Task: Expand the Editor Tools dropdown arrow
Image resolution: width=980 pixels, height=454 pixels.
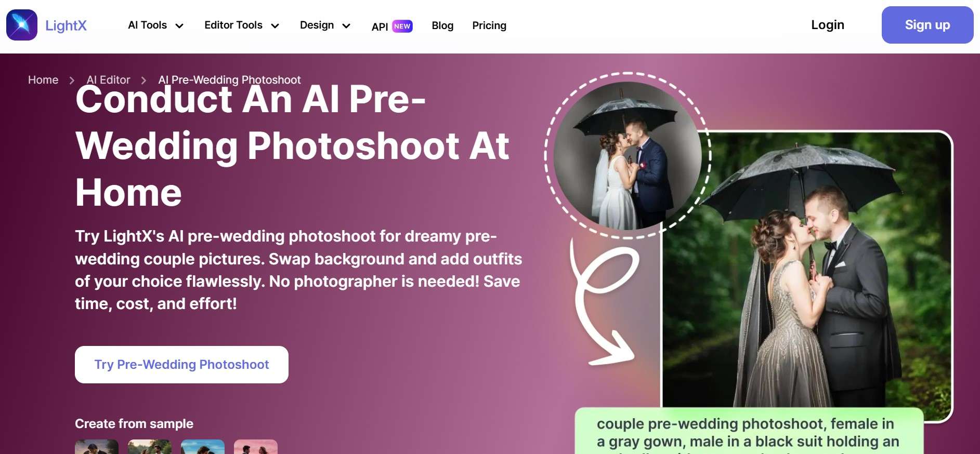Action: click(275, 26)
